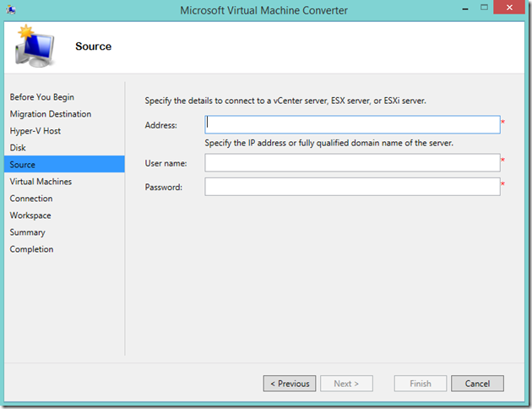Click the 'Specify the IP address' hint text
This screenshot has height=409, width=532.
pyautogui.click(x=328, y=143)
